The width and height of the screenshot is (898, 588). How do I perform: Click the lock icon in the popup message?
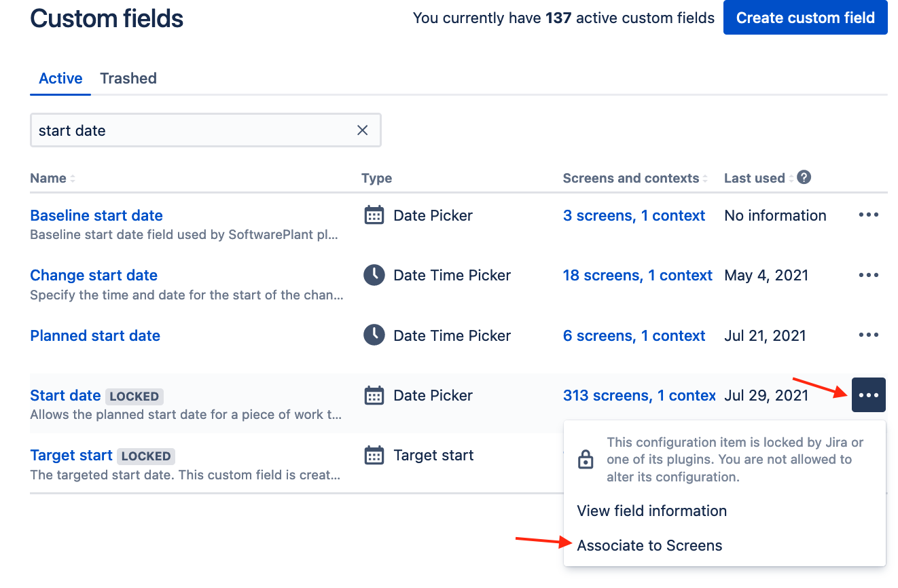tap(586, 459)
